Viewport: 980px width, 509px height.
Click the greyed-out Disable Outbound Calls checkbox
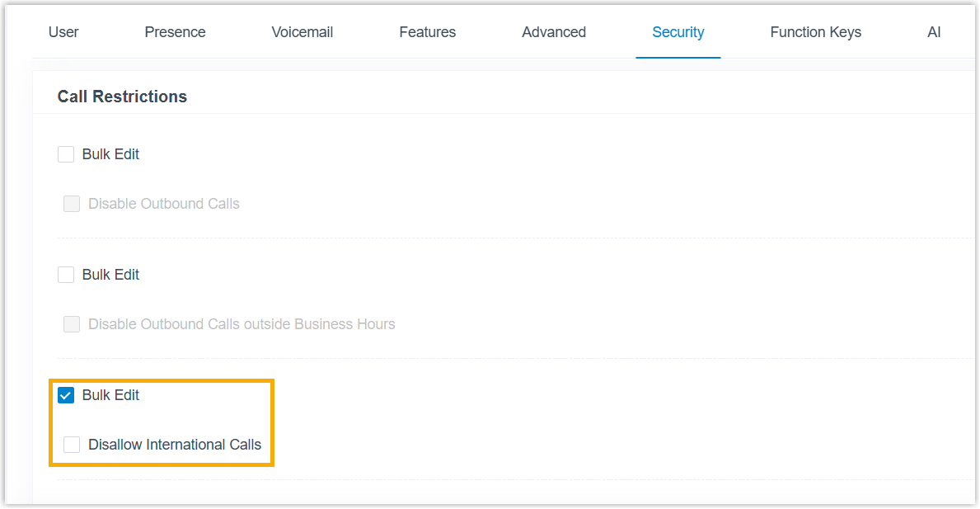(x=73, y=204)
